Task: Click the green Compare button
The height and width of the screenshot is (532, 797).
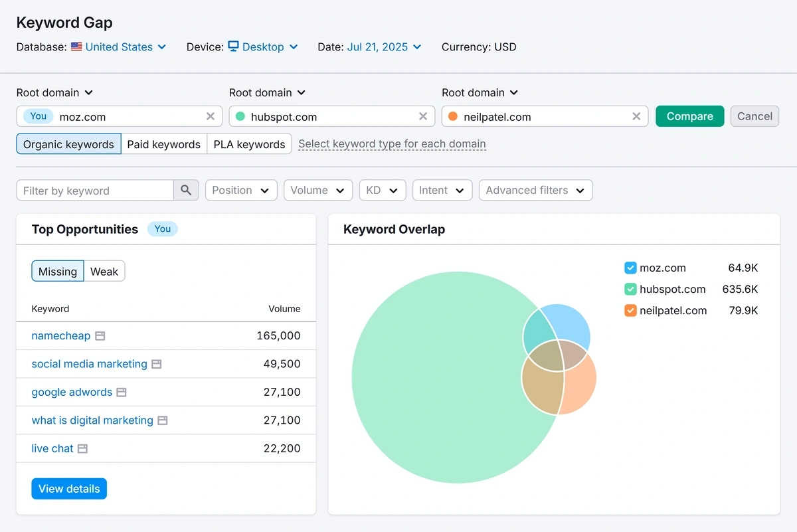Action: pyautogui.click(x=690, y=116)
